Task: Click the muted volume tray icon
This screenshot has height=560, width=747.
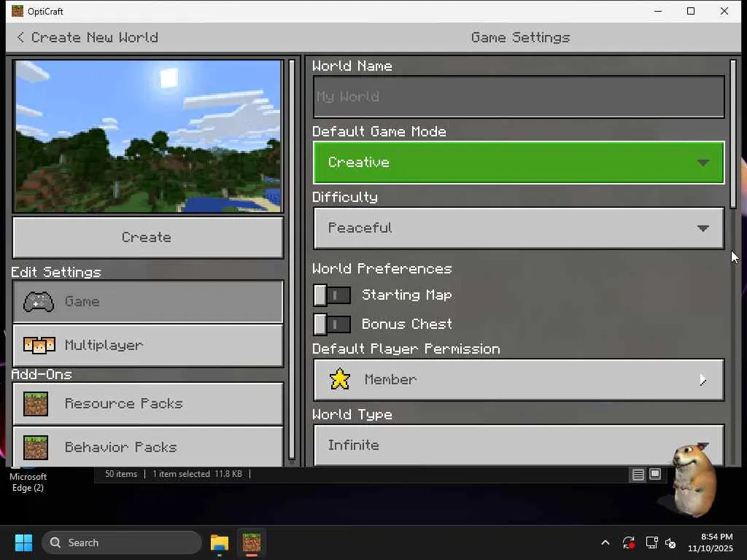Action: click(671, 542)
